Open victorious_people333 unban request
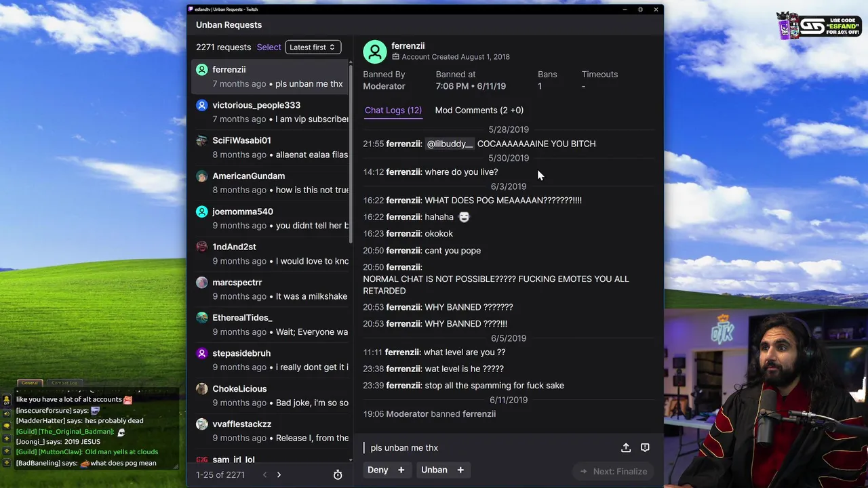 click(270, 112)
